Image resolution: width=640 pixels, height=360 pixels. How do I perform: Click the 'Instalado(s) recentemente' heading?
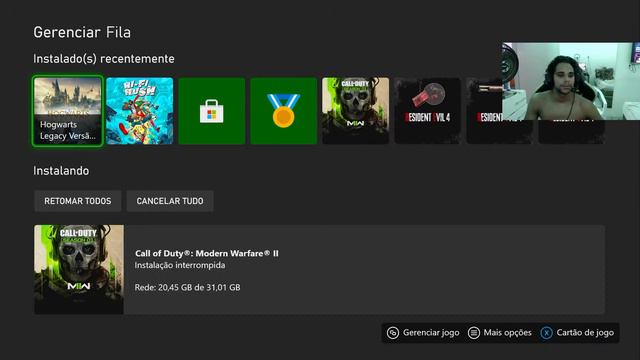104,59
